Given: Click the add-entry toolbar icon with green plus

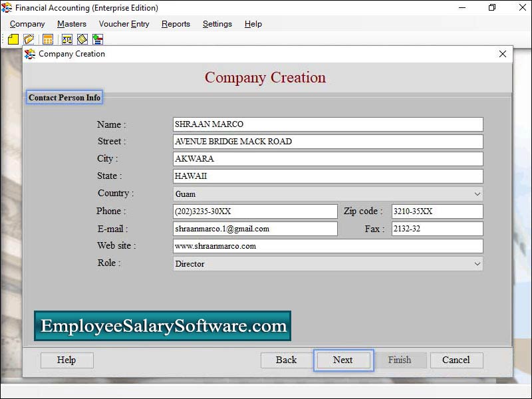Looking at the screenshot, I should click(x=97, y=39).
